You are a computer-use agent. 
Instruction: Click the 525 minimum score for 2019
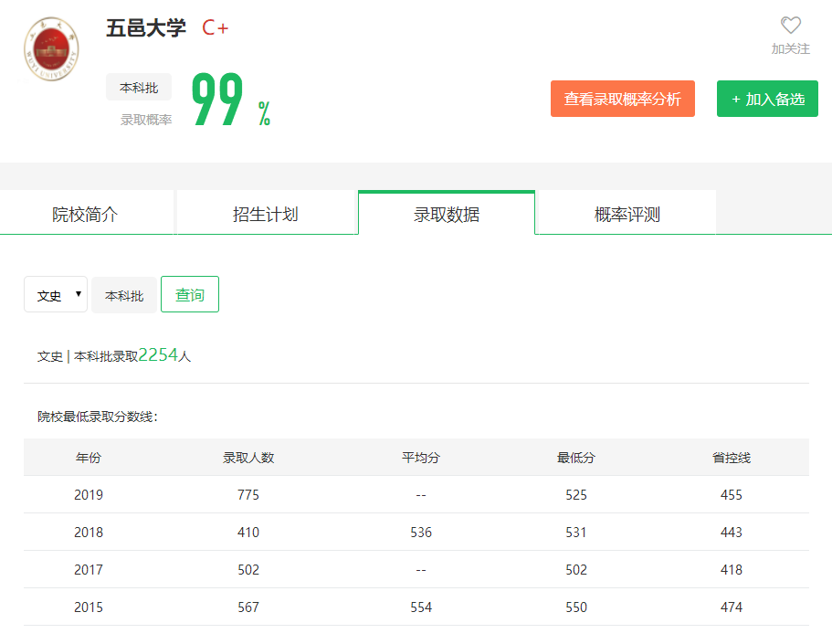pos(576,495)
